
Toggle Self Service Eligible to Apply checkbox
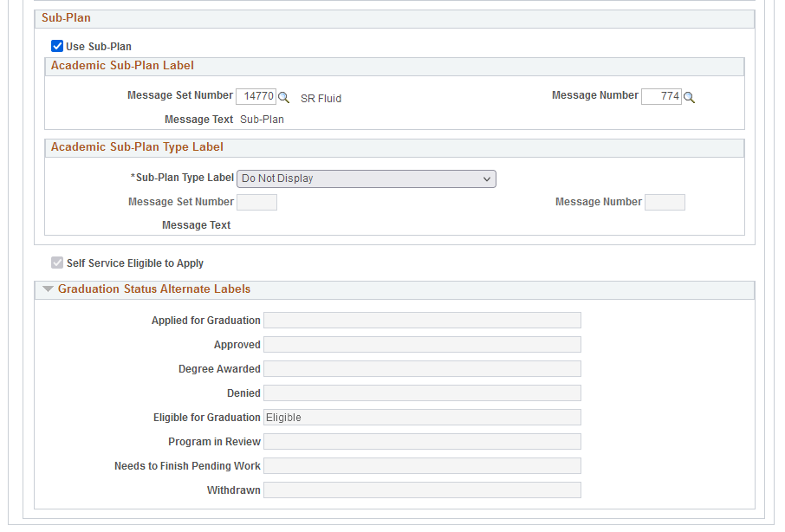pos(57,263)
